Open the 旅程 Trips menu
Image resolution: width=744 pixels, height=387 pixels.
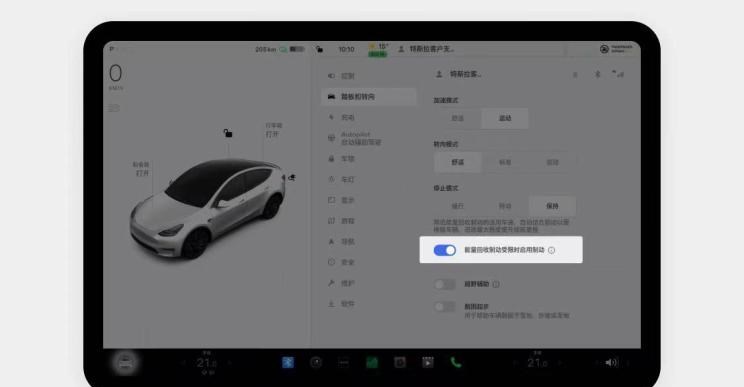click(369, 221)
